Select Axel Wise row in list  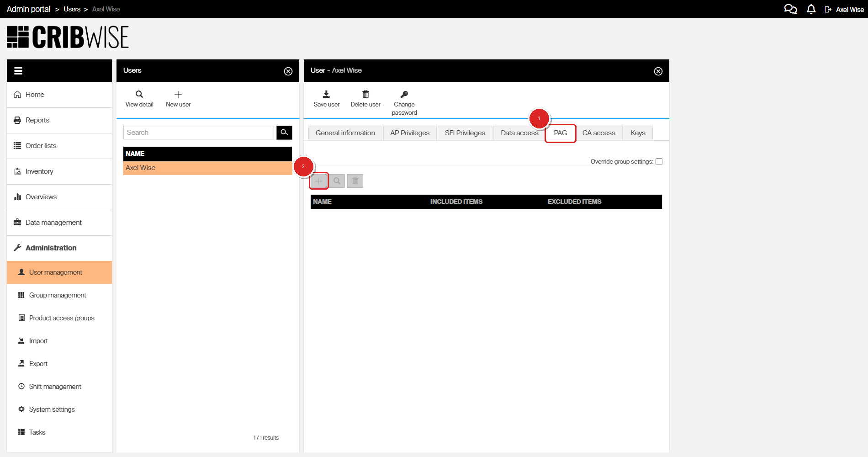coord(207,168)
